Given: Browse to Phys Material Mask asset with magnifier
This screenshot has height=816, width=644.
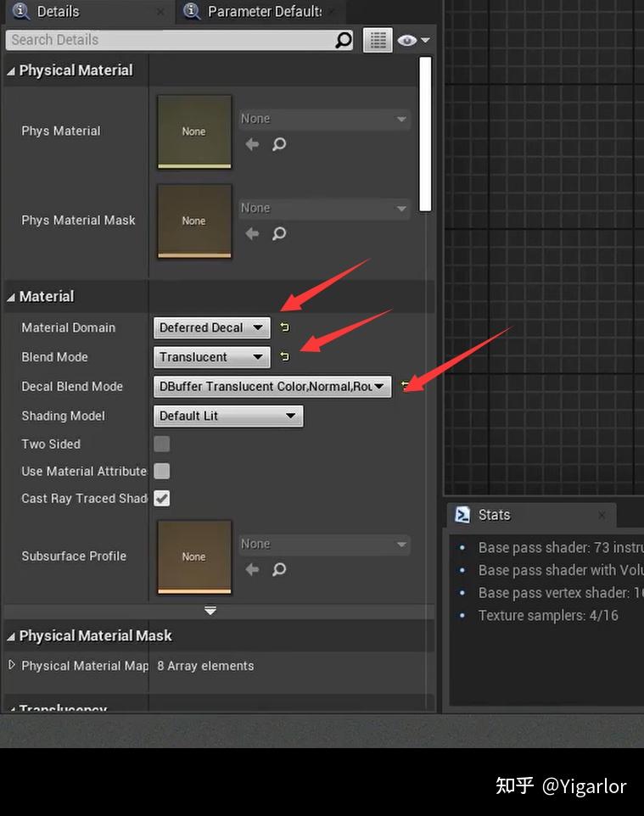Looking at the screenshot, I should pos(279,233).
